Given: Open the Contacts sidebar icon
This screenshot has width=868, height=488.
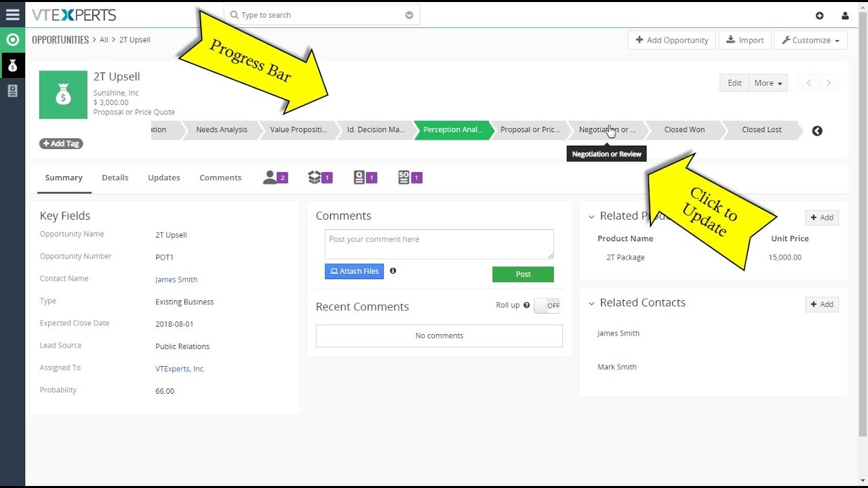Looking at the screenshot, I should (x=12, y=91).
